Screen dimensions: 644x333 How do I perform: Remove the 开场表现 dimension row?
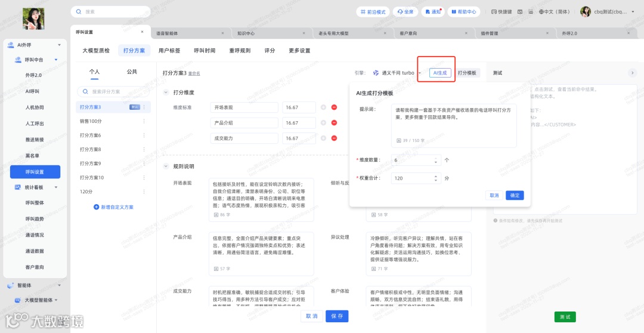pos(334,107)
